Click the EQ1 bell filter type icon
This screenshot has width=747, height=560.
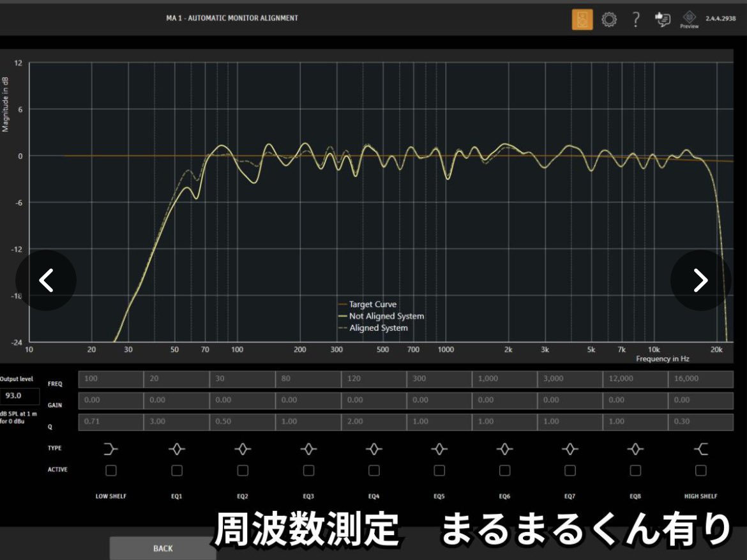(x=177, y=448)
